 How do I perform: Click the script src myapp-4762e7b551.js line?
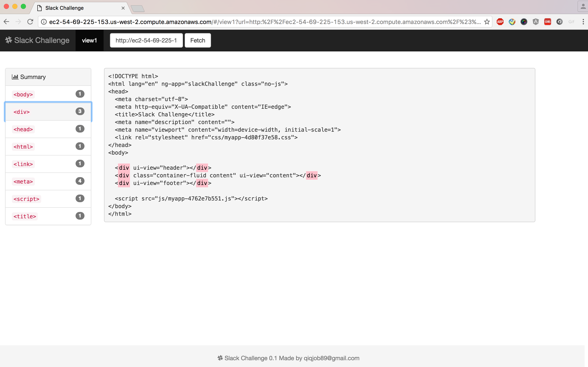(191, 199)
